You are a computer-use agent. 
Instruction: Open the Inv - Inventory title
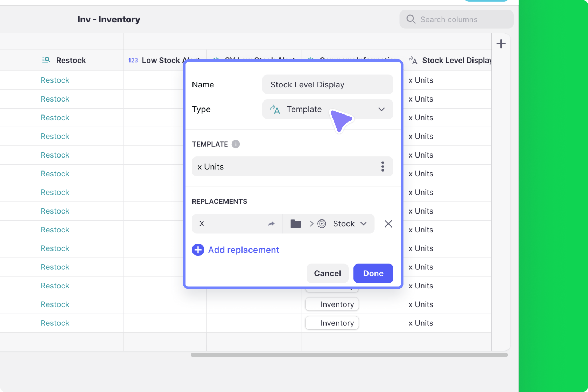pos(109,19)
